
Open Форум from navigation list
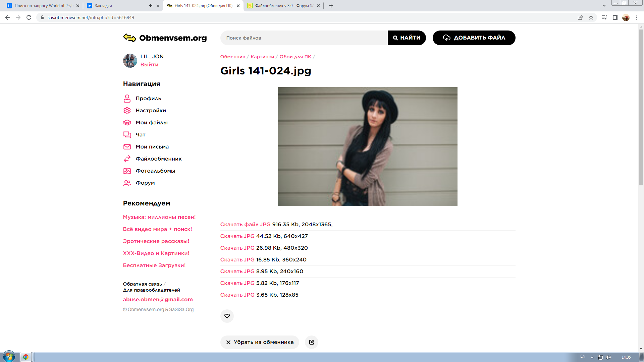[x=145, y=183]
